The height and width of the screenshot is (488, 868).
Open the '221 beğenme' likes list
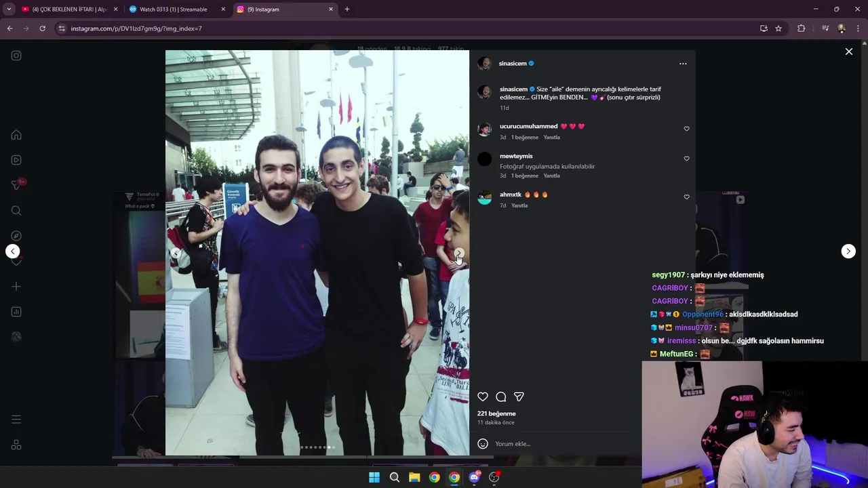click(x=496, y=413)
